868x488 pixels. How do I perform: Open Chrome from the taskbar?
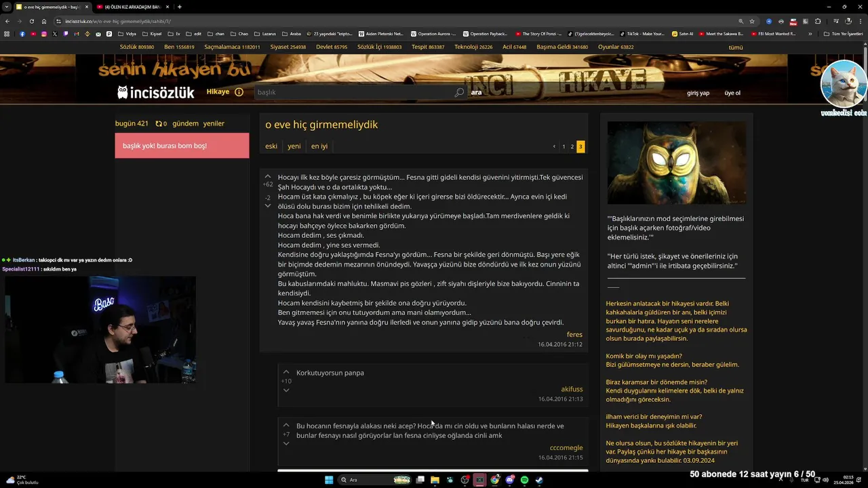pos(494,480)
